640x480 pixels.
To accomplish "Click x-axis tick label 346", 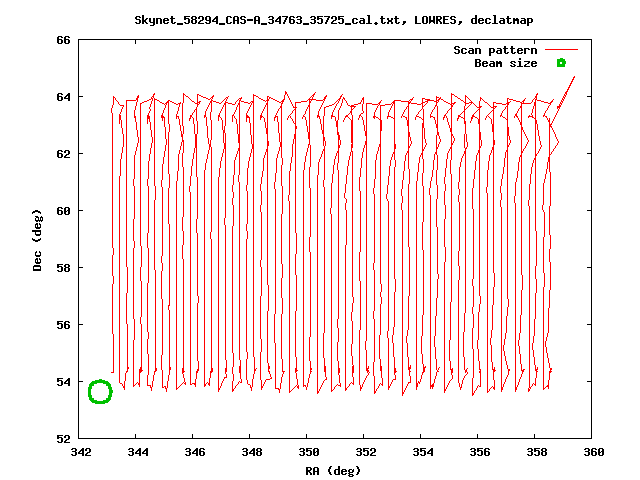I will coord(195,452).
